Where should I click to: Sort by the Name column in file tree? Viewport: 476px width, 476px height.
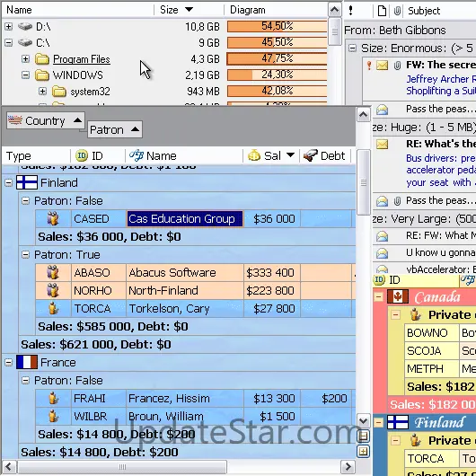[78, 10]
